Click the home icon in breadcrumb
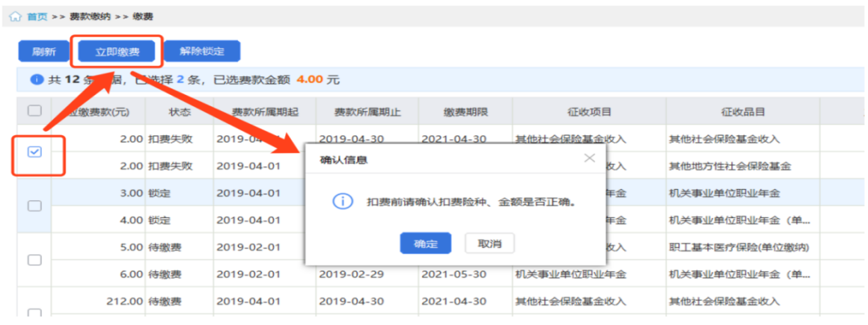The width and height of the screenshot is (868, 325). click(14, 16)
